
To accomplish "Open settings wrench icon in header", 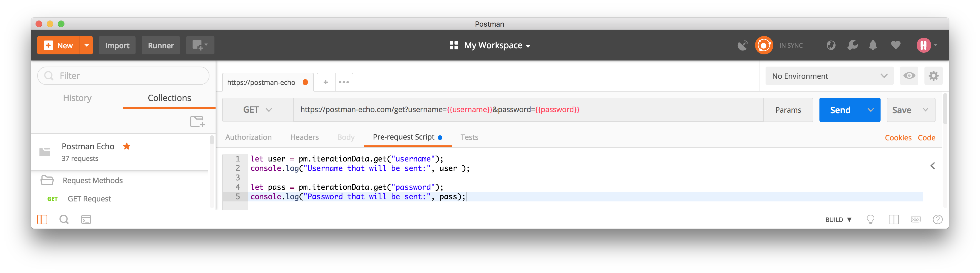I will tap(852, 45).
